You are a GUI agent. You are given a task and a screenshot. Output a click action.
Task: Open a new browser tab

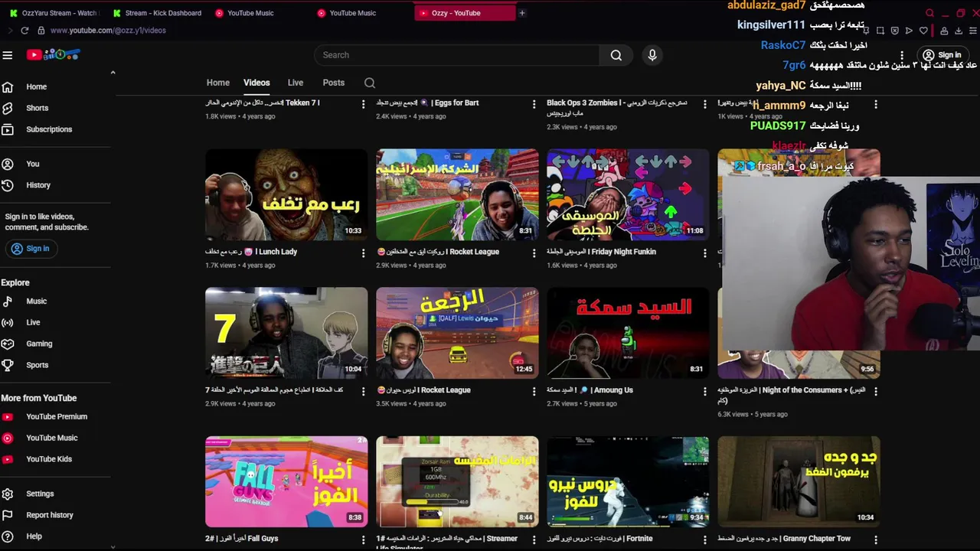[522, 13]
